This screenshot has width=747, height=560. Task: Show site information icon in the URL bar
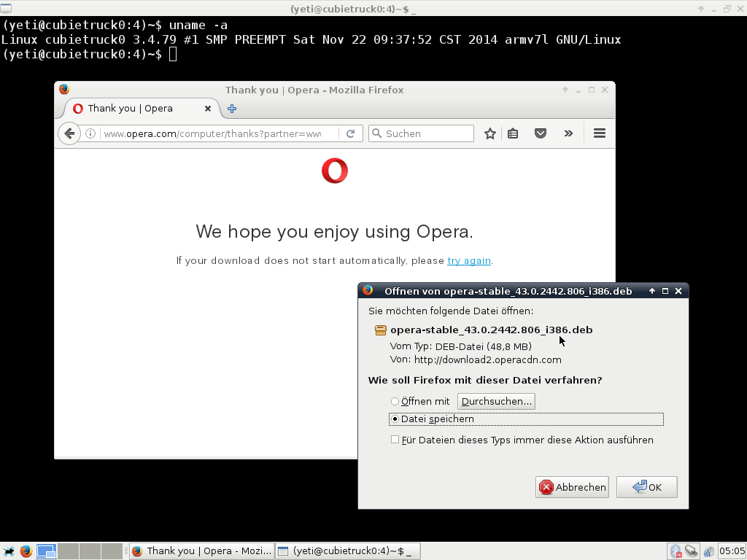click(x=90, y=133)
